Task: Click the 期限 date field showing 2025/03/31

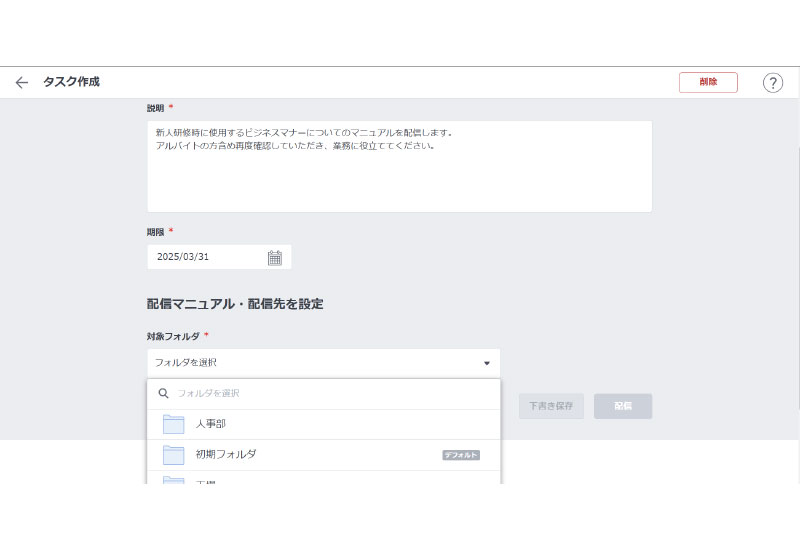Action: point(205,257)
